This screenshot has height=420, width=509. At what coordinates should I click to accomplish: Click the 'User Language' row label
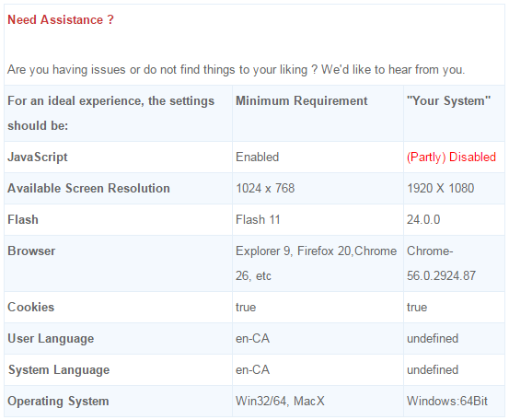pyautogui.click(x=51, y=339)
